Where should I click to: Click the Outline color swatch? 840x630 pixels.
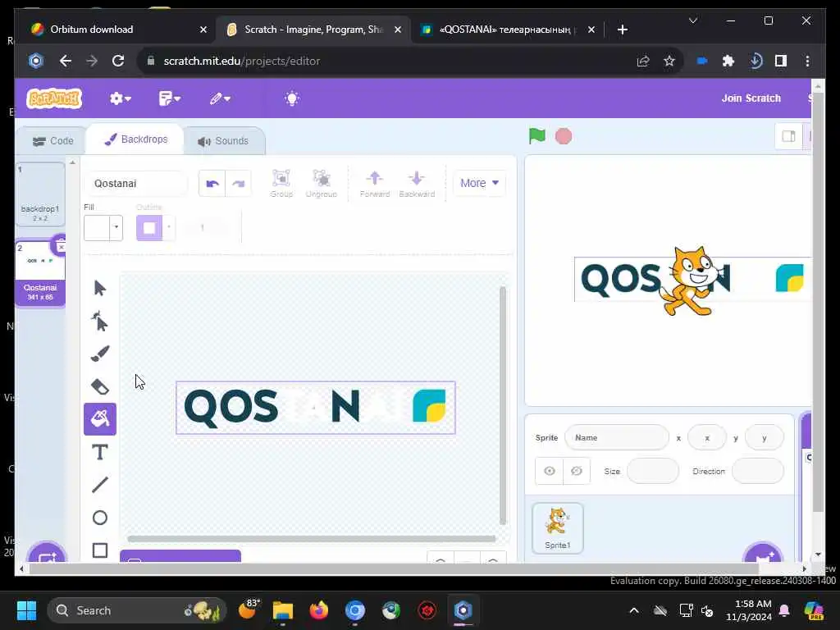coord(149,227)
